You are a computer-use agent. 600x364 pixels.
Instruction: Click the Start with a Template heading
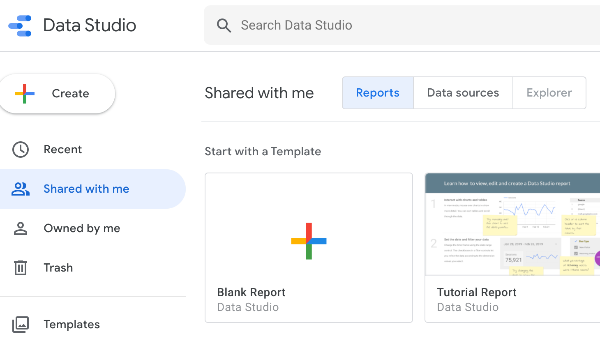click(x=263, y=152)
